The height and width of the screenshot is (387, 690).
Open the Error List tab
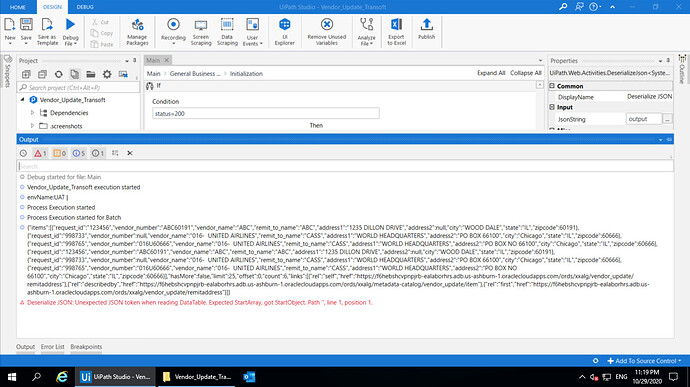53,347
